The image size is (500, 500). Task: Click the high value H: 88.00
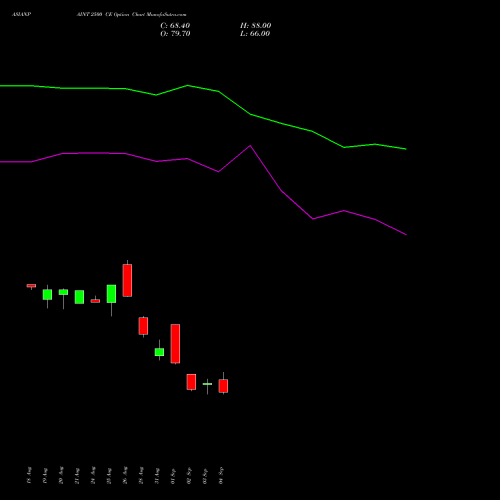click(256, 26)
